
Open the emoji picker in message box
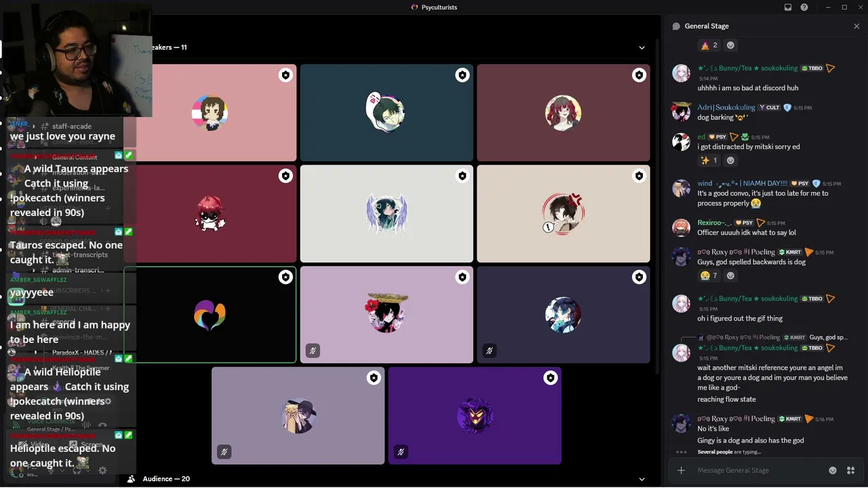833,470
